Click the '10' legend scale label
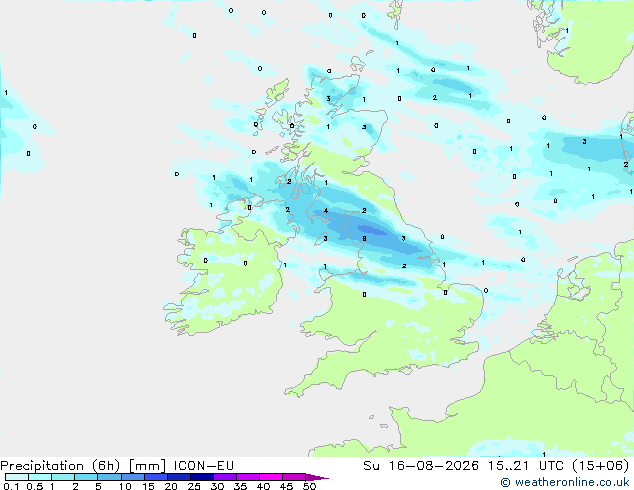The image size is (634, 490). [x=125, y=486]
